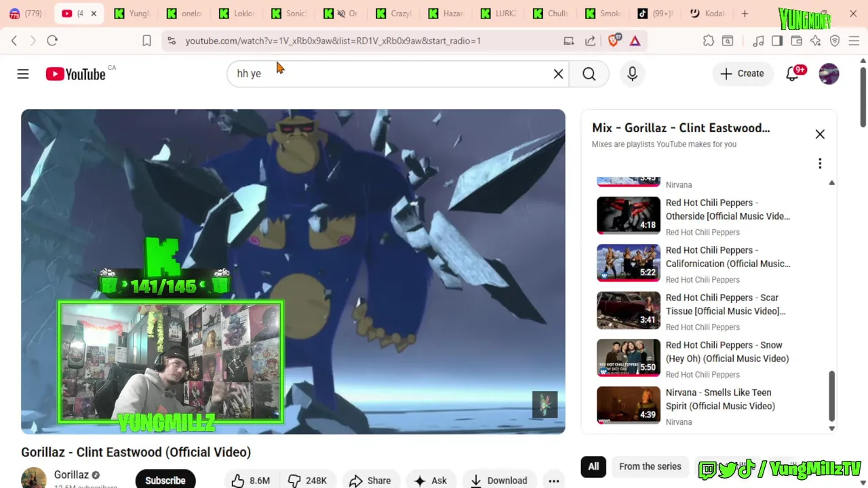Go back in browser history
The height and width of the screenshot is (488, 868).
click(14, 41)
